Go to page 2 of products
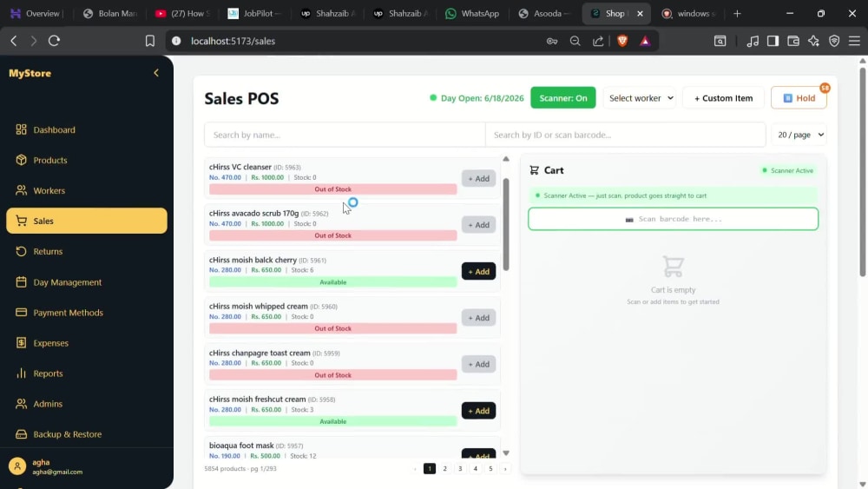Image resolution: width=868 pixels, height=489 pixels. click(444, 468)
